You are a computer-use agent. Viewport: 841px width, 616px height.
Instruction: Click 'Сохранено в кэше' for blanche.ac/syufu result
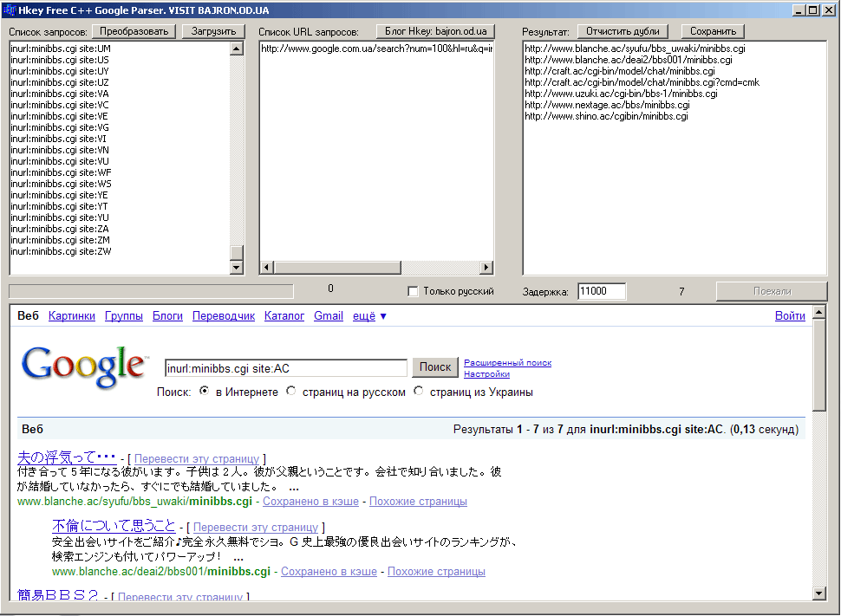(310, 502)
